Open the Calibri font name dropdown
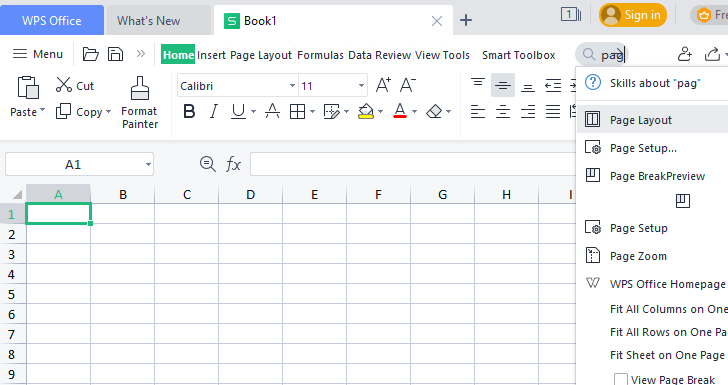Viewport: 728px width, 385px height. point(292,85)
